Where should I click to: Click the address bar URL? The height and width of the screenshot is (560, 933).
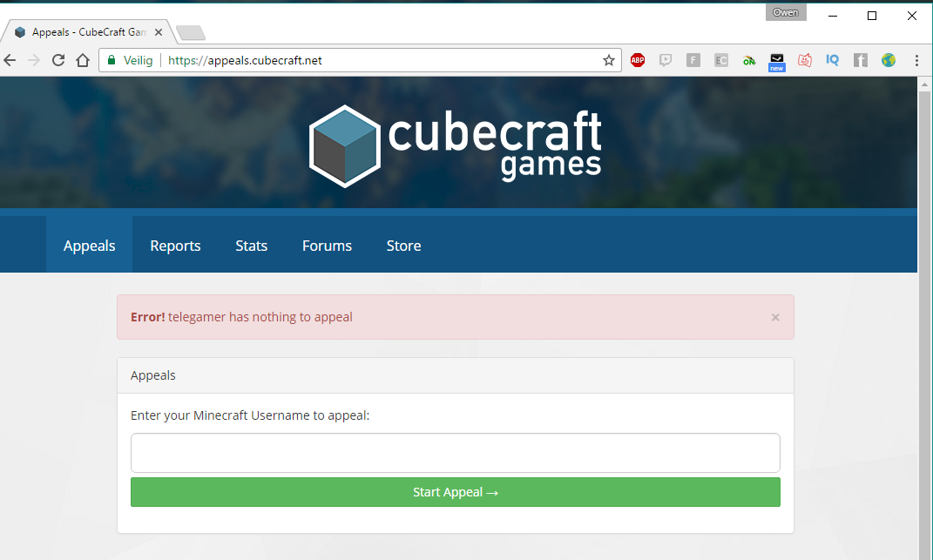click(245, 60)
